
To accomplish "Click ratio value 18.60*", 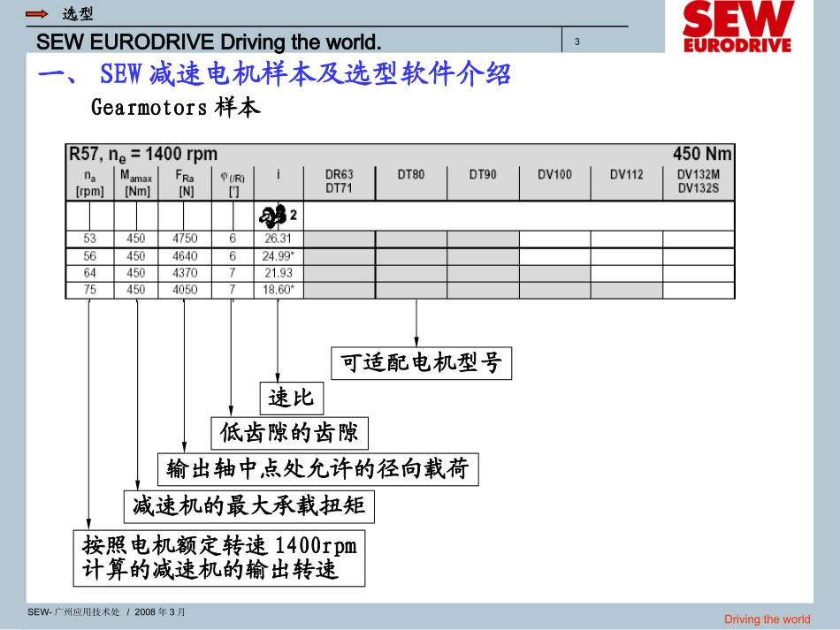I will pyautogui.click(x=278, y=290).
